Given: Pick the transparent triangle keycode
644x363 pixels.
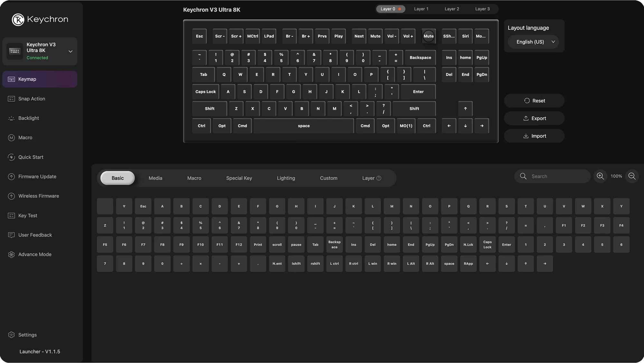Looking at the screenshot, I should click(124, 206).
